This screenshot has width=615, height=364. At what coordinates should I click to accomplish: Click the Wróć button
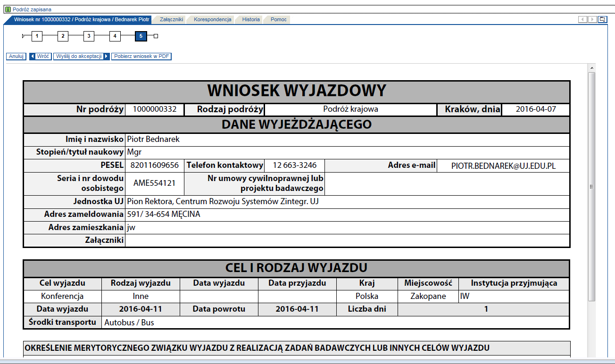(40, 56)
